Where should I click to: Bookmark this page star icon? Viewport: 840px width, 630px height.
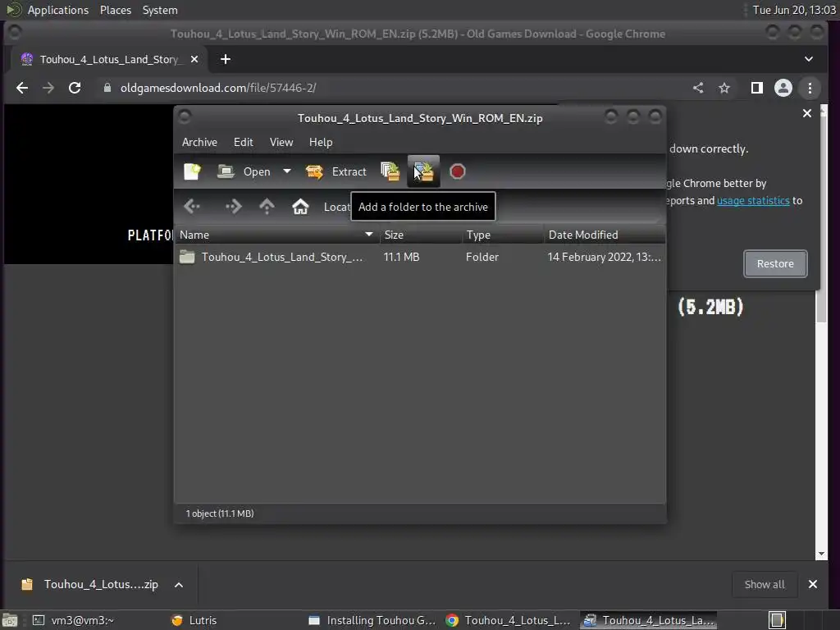pos(724,88)
